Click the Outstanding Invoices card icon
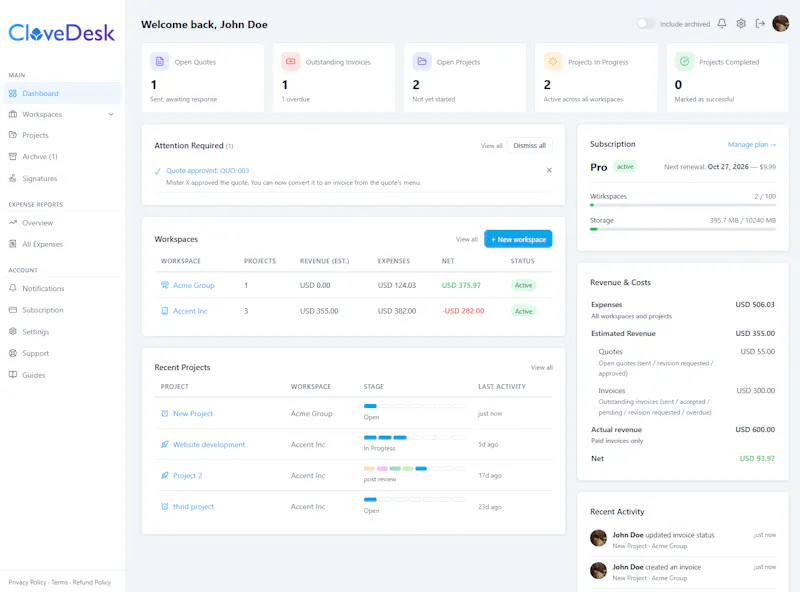The image size is (800, 592). (290, 62)
